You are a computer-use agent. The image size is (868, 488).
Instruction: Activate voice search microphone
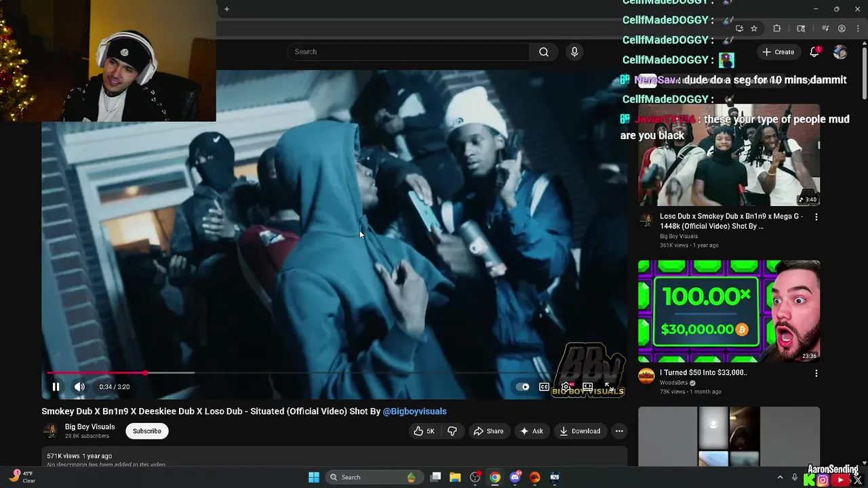(574, 52)
